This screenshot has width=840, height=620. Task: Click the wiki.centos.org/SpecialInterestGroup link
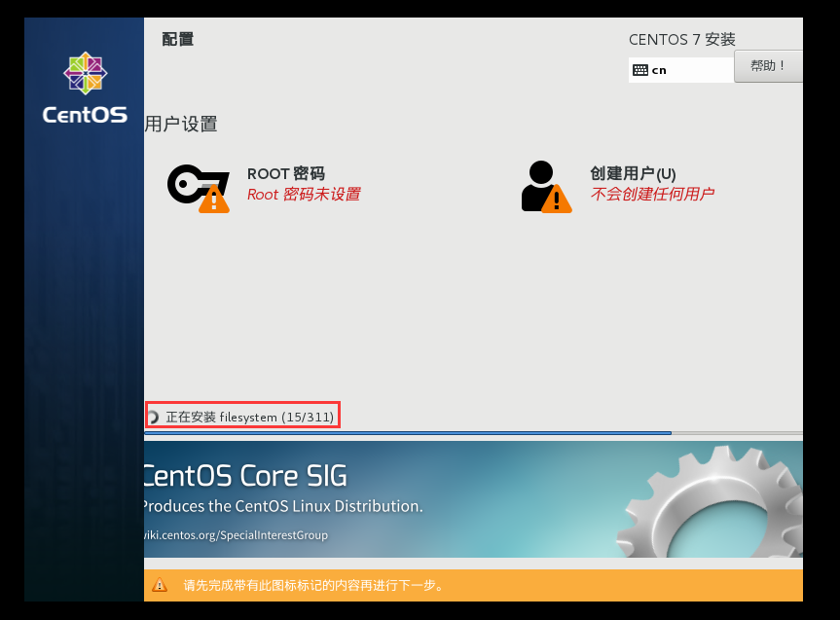234,534
